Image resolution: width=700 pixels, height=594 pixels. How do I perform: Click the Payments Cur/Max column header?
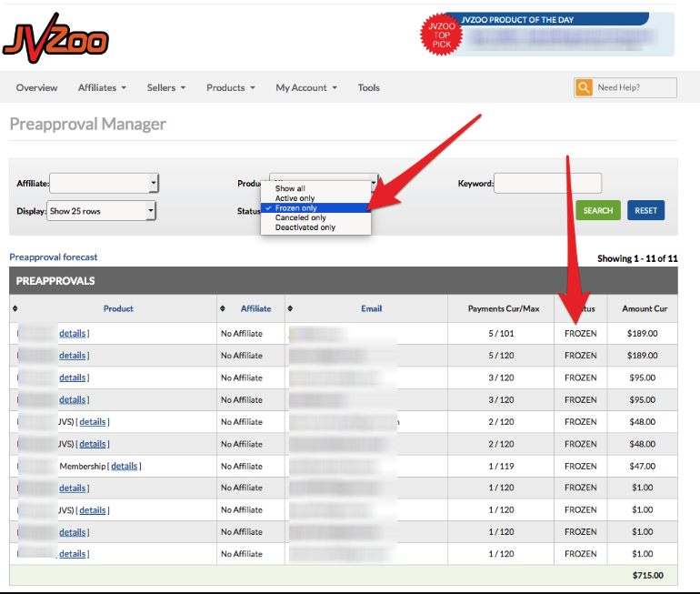coord(504,308)
